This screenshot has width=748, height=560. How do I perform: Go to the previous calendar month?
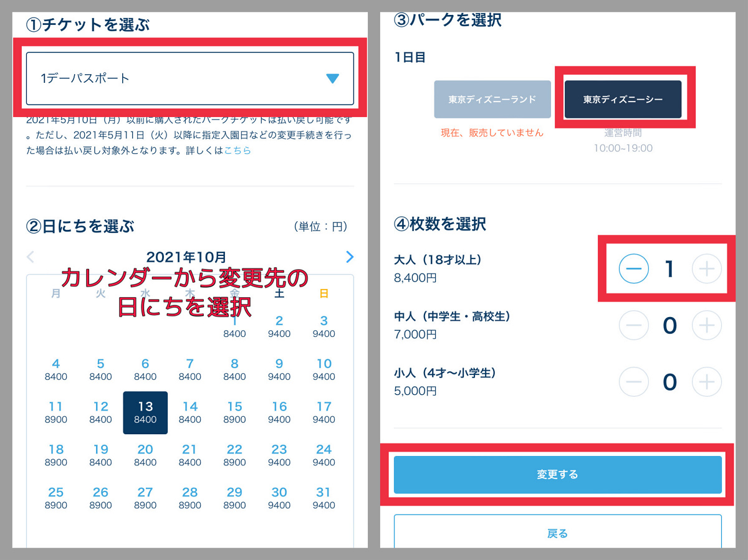click(x=31, y=257)
